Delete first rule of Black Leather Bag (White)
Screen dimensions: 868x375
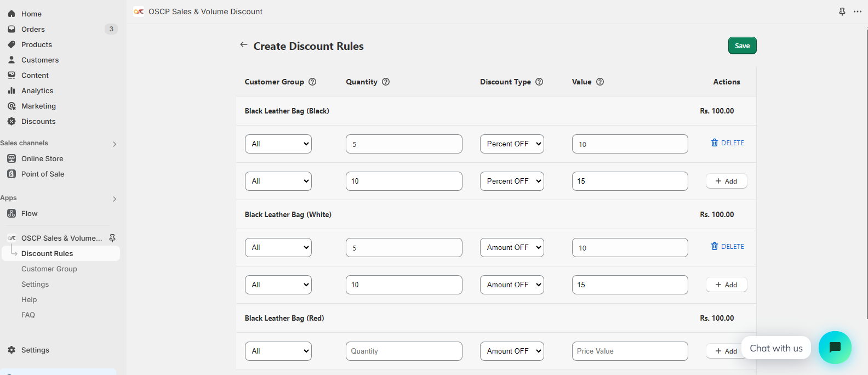pos(727,247)
